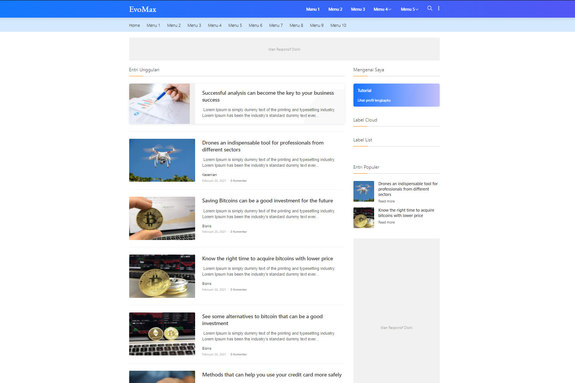Select Menu 1 in secondary nav bar
The height and width of the screenshot is (383, 575).
point(153,25)
